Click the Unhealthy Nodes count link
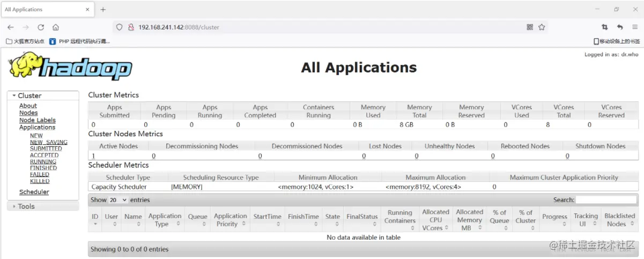This screenshot has height=259, width=644. point(417,156)
